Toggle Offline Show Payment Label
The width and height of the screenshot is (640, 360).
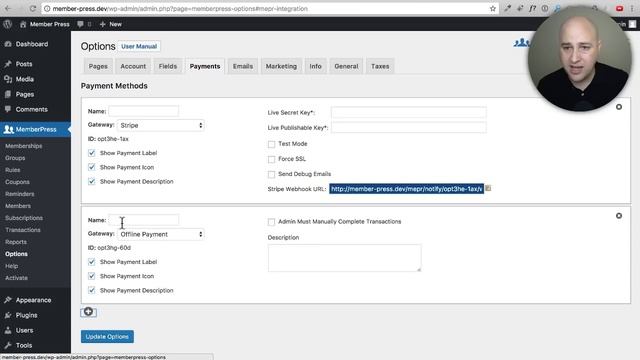click(x=91, y=262)
